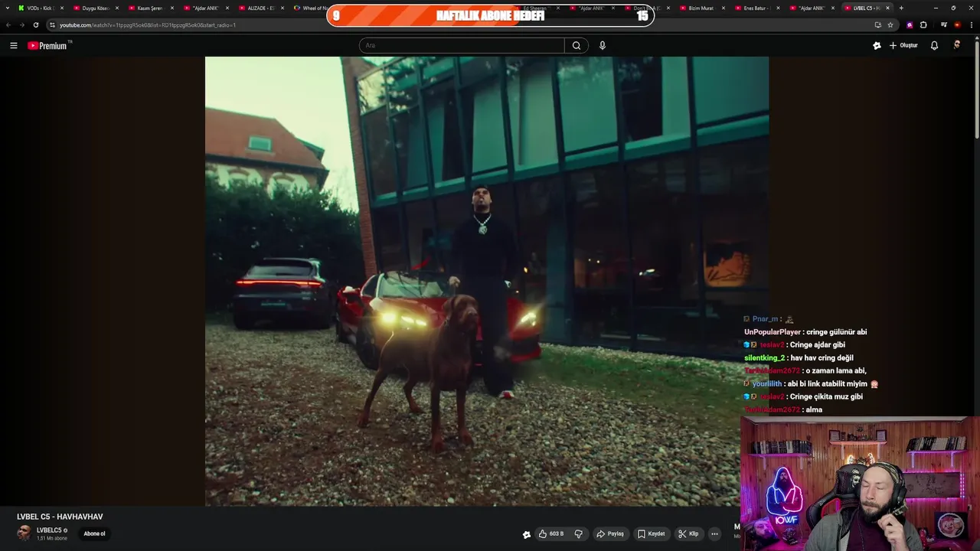Screen dimensions: 980x551
Task: Click the yourlilith chat username
Action: 767,383
